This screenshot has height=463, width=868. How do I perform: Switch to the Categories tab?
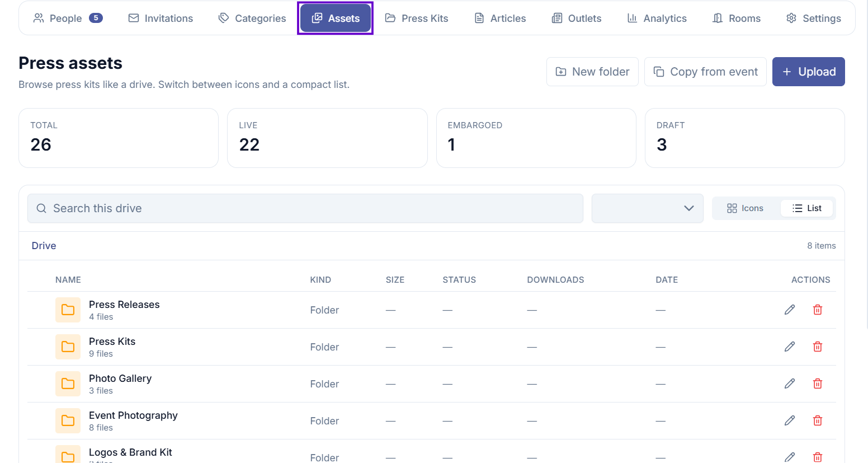tap(252, 18)
